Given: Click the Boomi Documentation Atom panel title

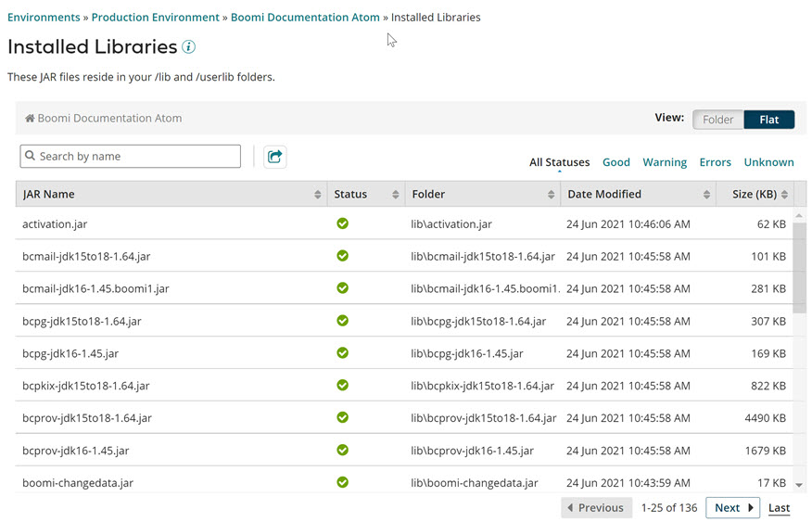Looking at the screenshot, I should [109, 118].
